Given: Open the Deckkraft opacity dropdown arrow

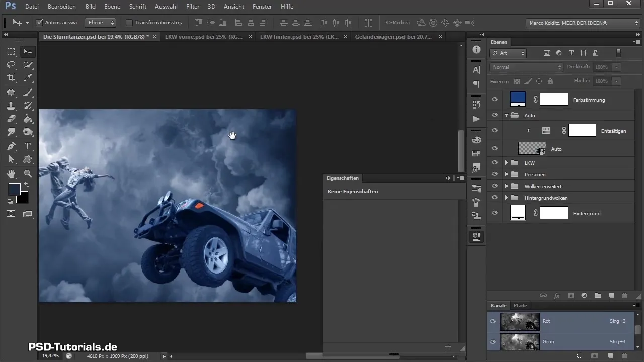Looking at the screenshot, I should click(x=616, y=67).
